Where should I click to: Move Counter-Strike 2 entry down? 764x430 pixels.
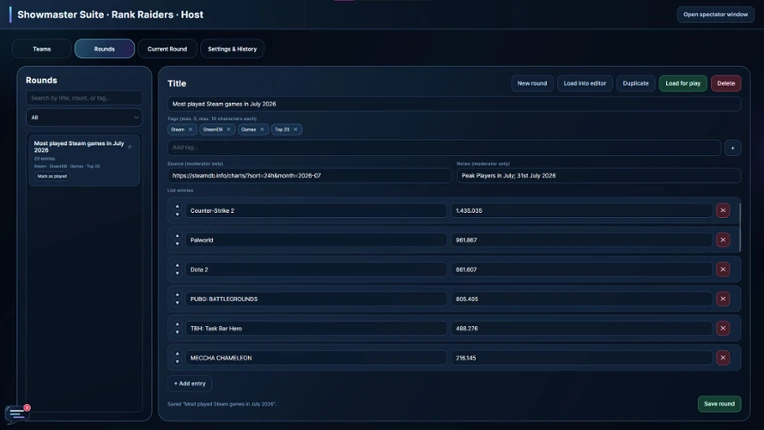tap(177, 214)
